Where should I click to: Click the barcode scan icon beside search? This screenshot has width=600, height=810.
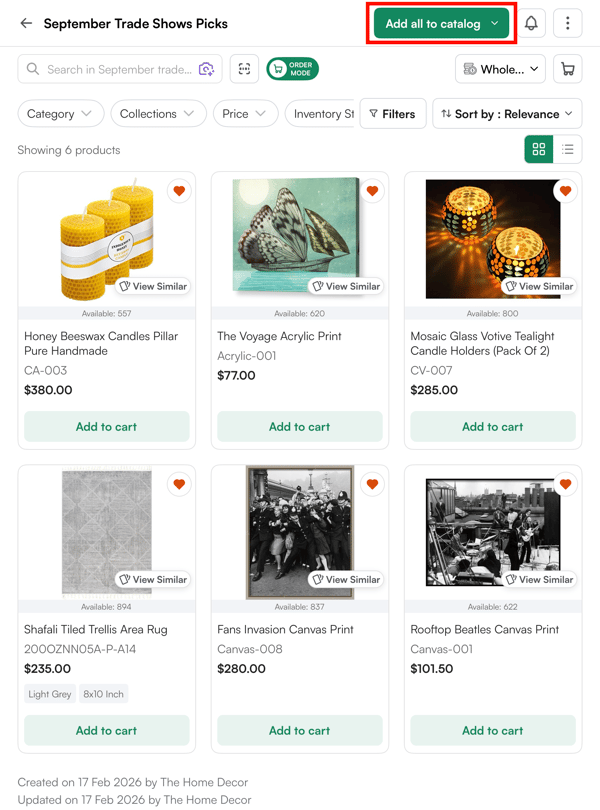(x=243, y=69)
